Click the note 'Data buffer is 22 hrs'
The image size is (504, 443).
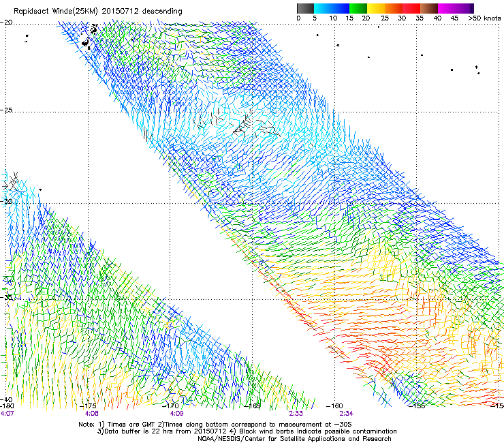(138, 431)
